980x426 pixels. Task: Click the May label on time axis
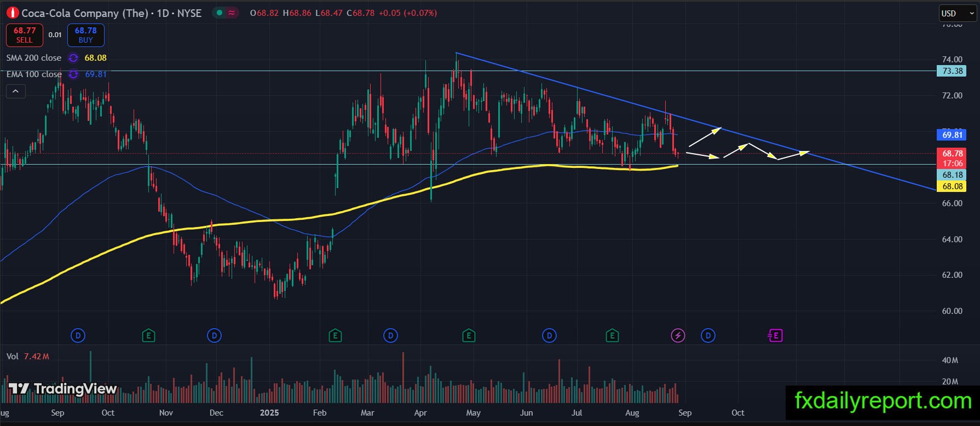click(473, 413)
